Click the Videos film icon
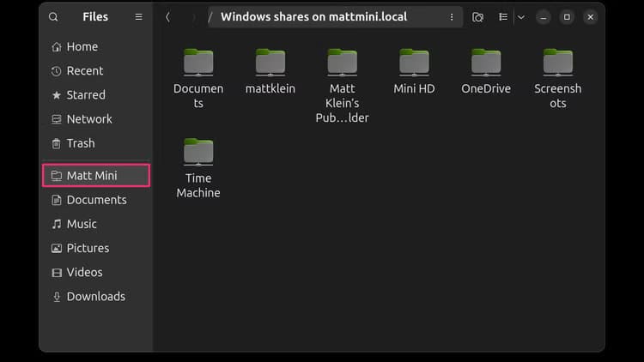Viewport: 644px width, 362px height. (x=57, y=273)
